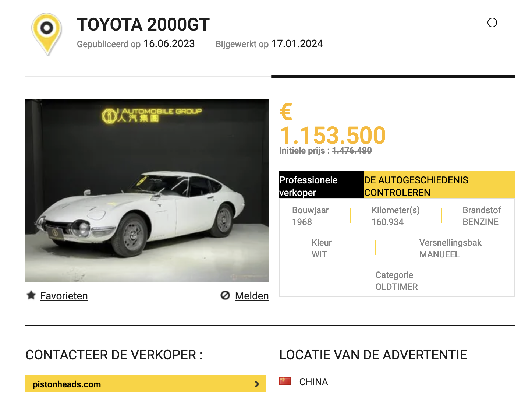Click the yellow map pin logo
The image size is (532, 397).
(46, 34)
